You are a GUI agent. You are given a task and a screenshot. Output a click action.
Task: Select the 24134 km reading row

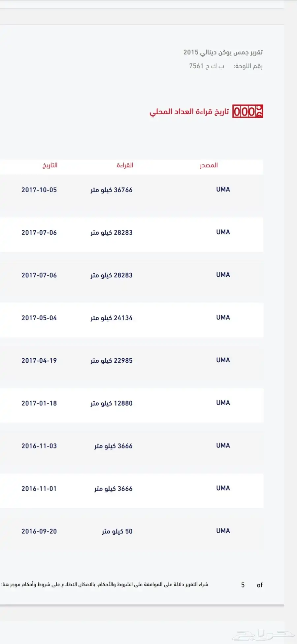coord(132,318)
